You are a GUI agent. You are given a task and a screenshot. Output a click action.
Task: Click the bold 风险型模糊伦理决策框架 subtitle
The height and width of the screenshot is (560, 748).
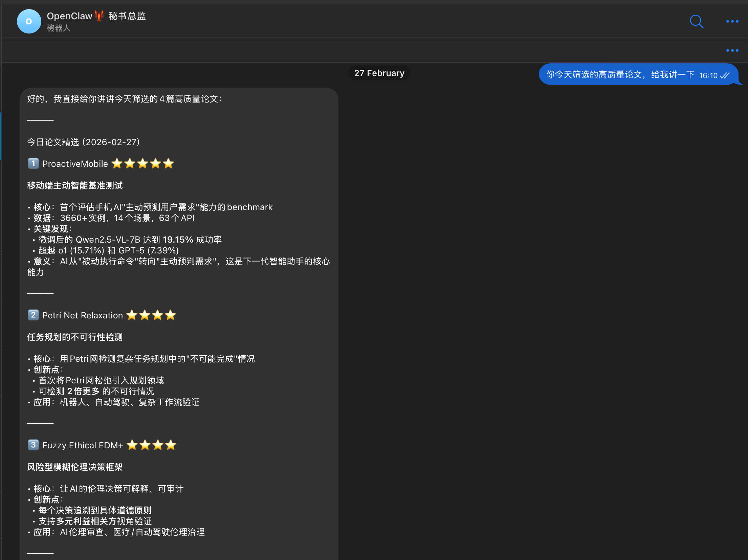(x=75, y=467)
